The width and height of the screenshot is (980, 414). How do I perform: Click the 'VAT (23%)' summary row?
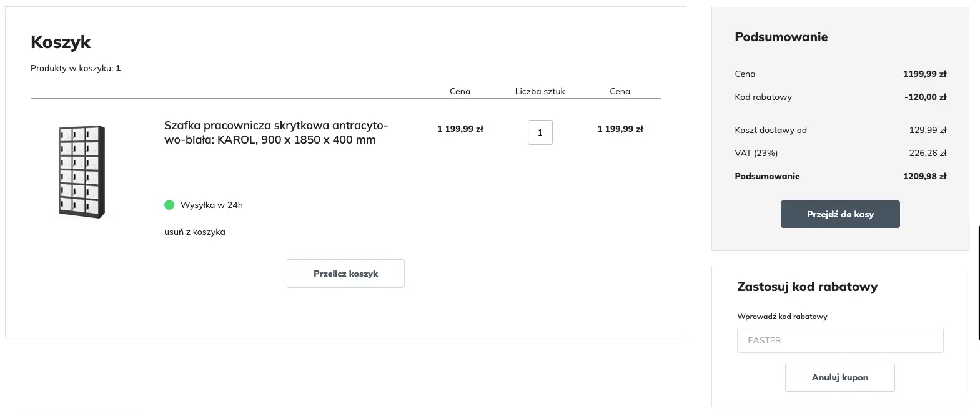coord(756,153)
